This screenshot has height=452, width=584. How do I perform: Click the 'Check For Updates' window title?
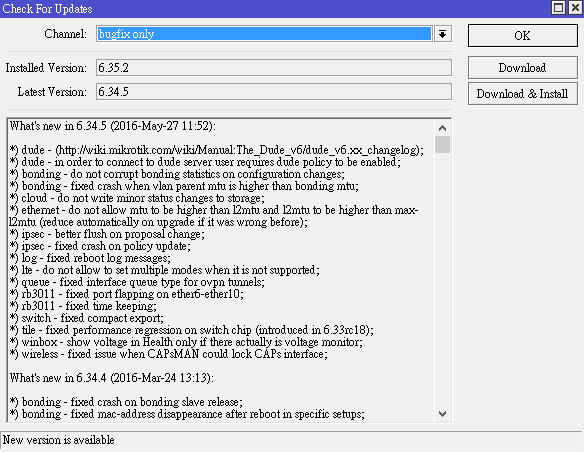click(x=47, y=8)
